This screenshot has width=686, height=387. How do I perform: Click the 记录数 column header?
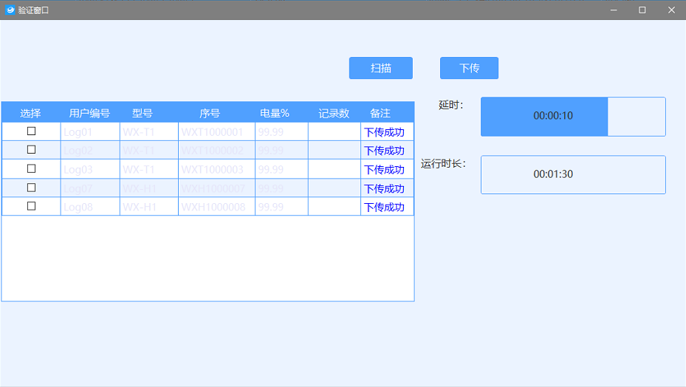tap(334, 113)
